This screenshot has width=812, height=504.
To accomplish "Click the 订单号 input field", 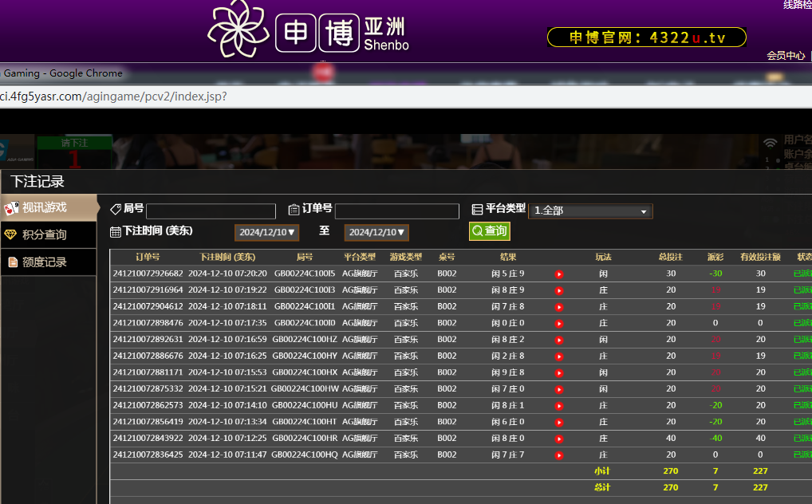I will [396, 211].
